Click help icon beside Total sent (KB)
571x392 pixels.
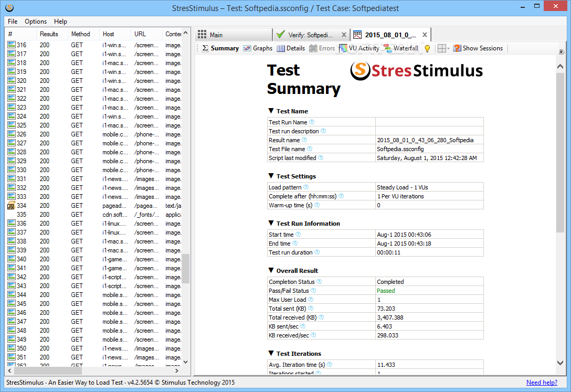(x=311, y=308)
